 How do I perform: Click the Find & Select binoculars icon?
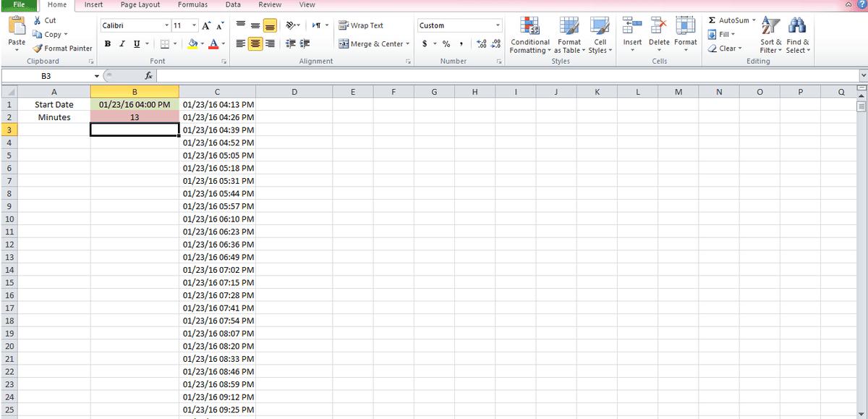[797, 27]
